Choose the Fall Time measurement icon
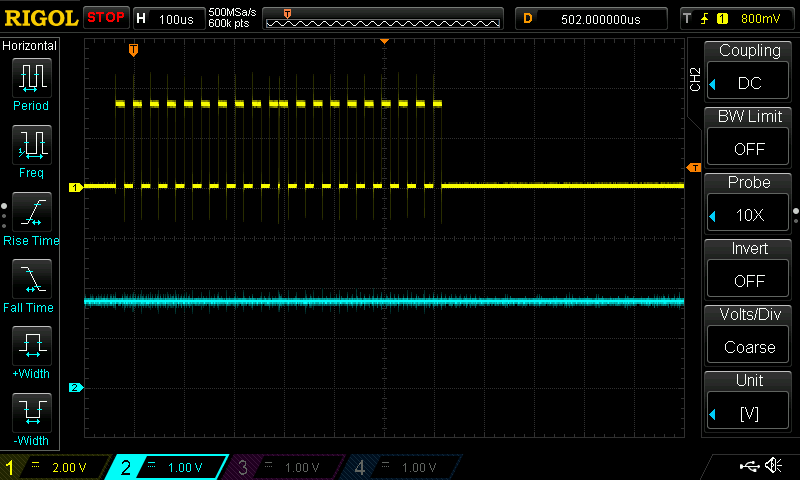This screenshot has height=480, width=800. pos(32,279)
